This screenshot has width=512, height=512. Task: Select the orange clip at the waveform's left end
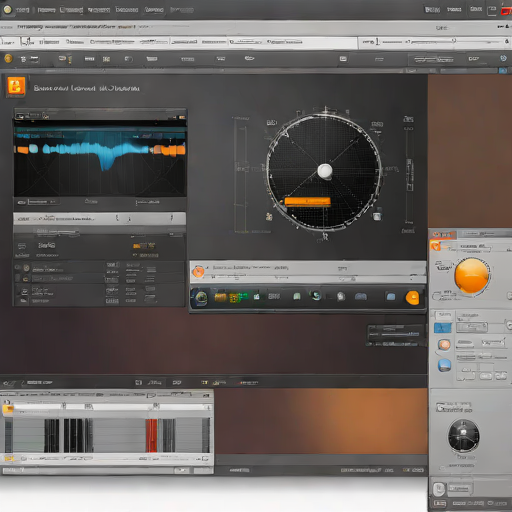tap(23, 150)
